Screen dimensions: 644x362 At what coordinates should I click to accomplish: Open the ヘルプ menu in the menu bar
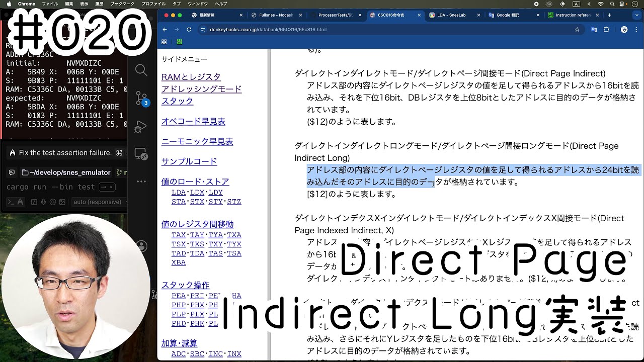[x=221, y=4]
